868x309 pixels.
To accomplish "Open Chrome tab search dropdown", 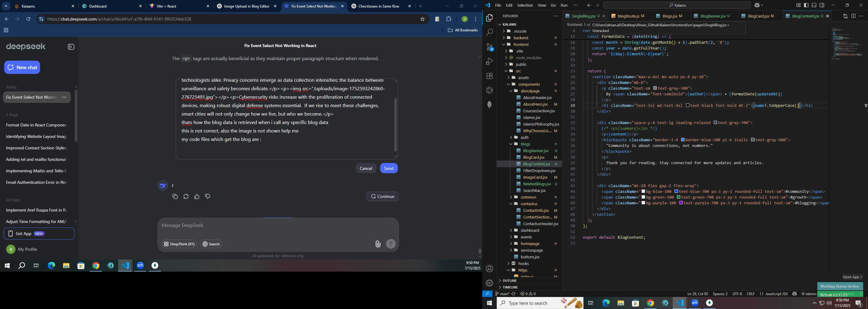I will pyautogui.click(x=6, y=6).
